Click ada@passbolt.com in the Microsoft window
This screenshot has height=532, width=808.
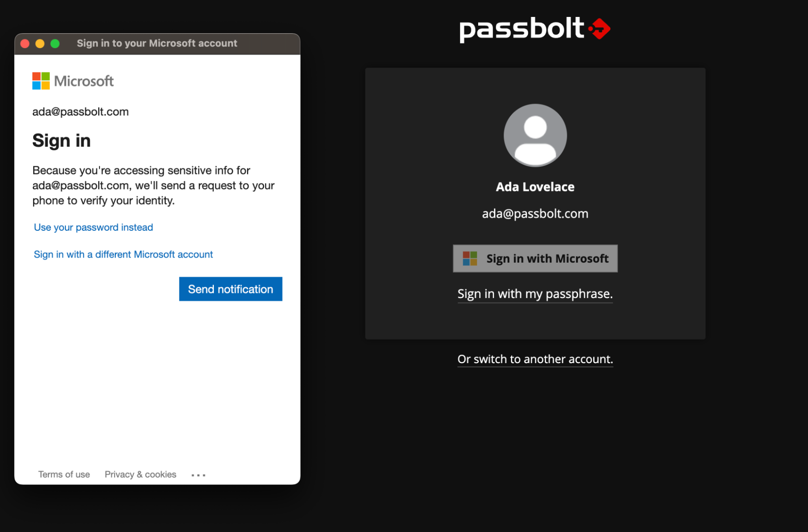point(80,111)
